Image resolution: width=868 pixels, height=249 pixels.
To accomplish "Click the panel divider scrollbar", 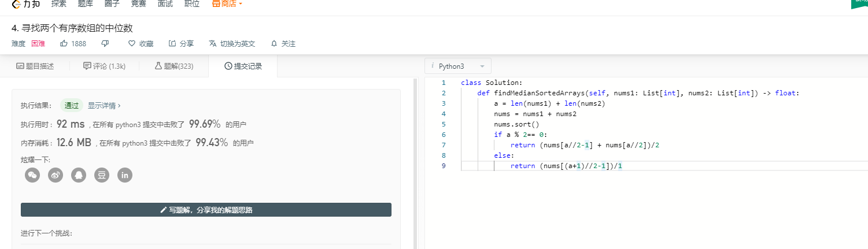I will (x=415, y=163).
